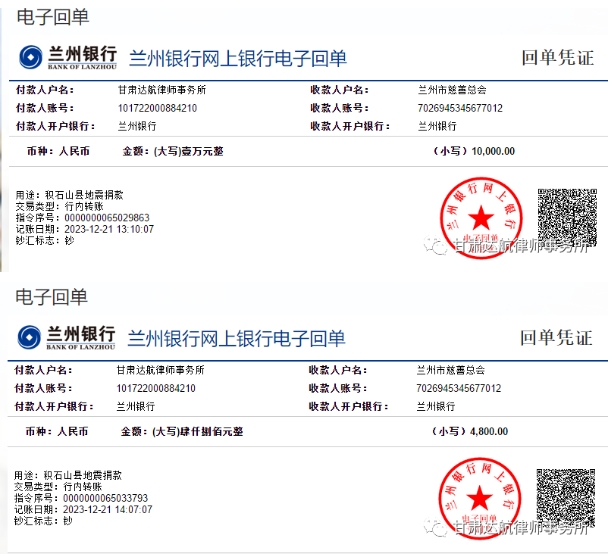Click payer name 甘肃达航律师事务所 on the 10,000.00 receipt
The height and width of the screenshot is (557, 612).
[x=162, y=90]
